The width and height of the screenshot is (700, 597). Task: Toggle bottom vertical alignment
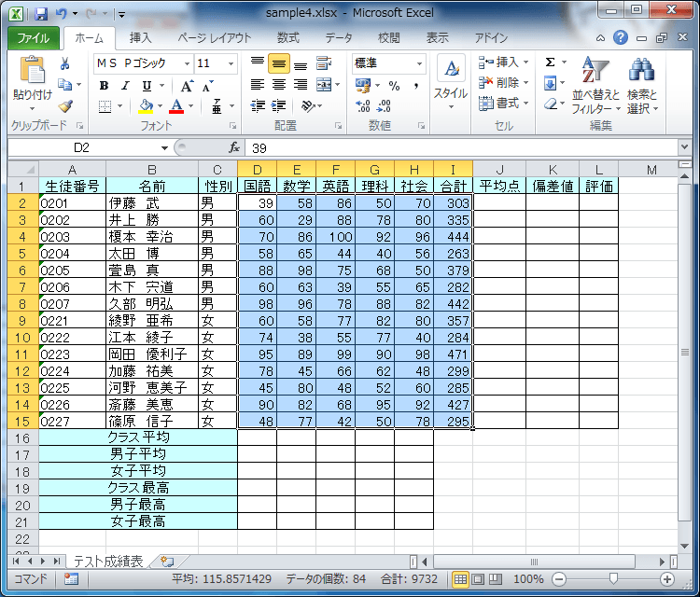pyautogui.click(x=301, y=63)
